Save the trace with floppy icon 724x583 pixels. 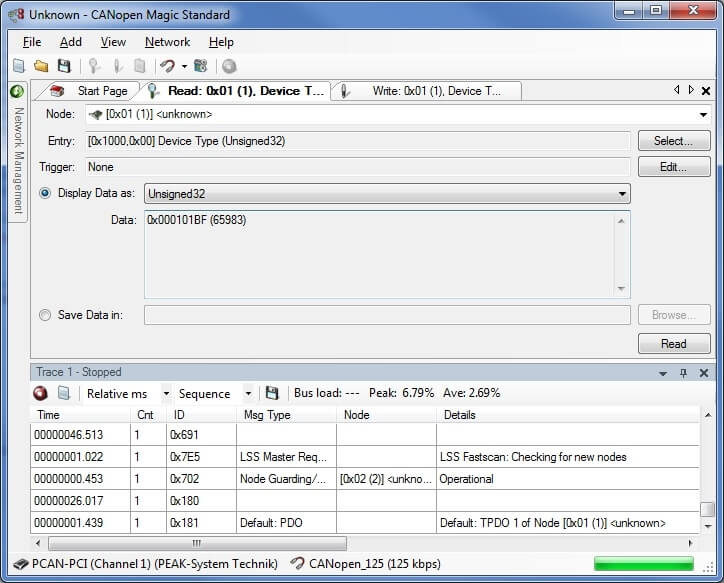click(x=271, y=393)
